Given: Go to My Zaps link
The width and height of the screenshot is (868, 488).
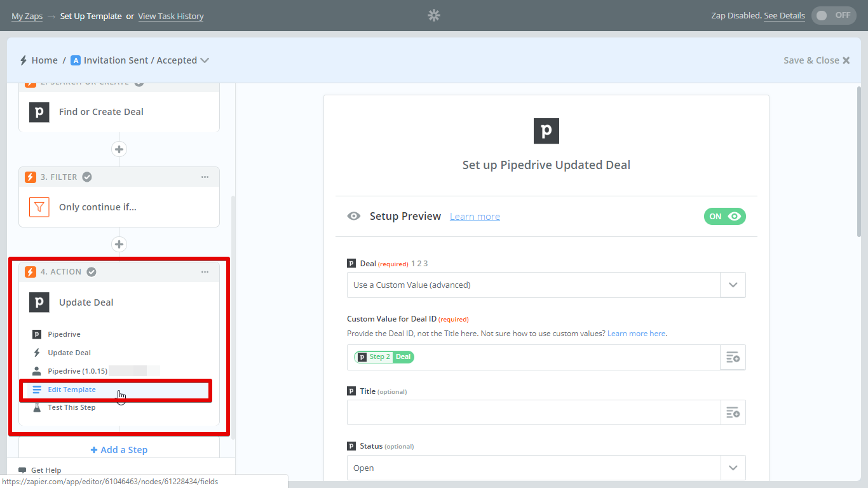Looking at the screenshot, I should point(27,16).
